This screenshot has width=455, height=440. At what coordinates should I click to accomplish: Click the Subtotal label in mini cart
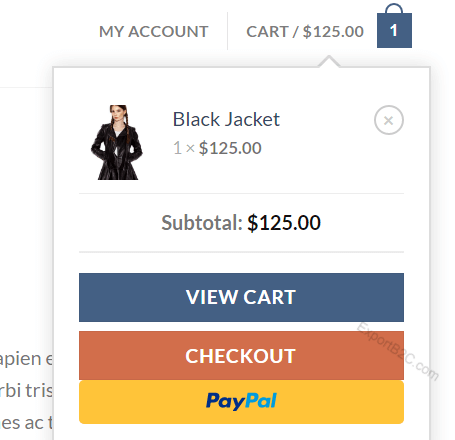pos(202,222)
